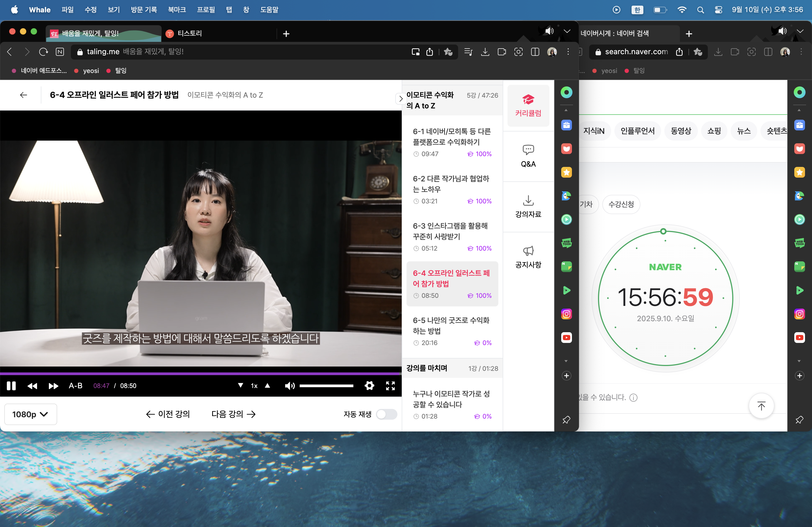The width and height of the screenshot is (812, 527).
Task: Click the rewind button in player
Action: tap(32, 386)
